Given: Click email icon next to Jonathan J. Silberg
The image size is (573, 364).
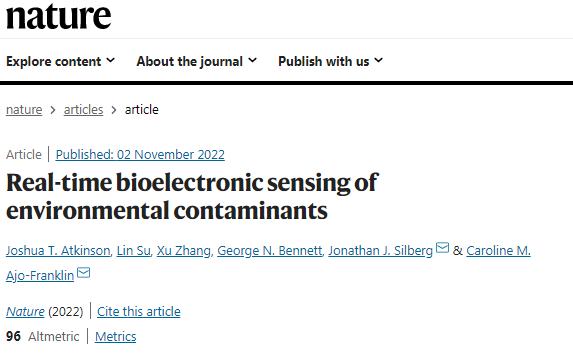Looking at the screenshot, I should click(443, 247).
